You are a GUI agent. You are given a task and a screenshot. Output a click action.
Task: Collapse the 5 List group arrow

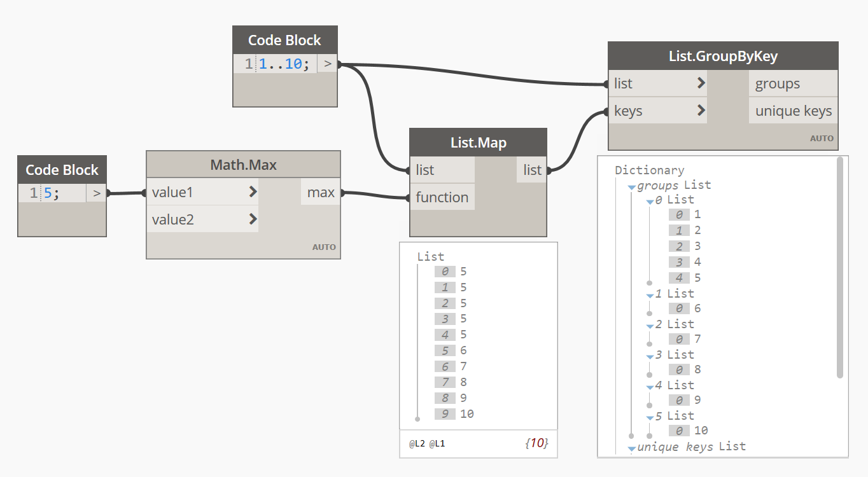pos(650,418)
